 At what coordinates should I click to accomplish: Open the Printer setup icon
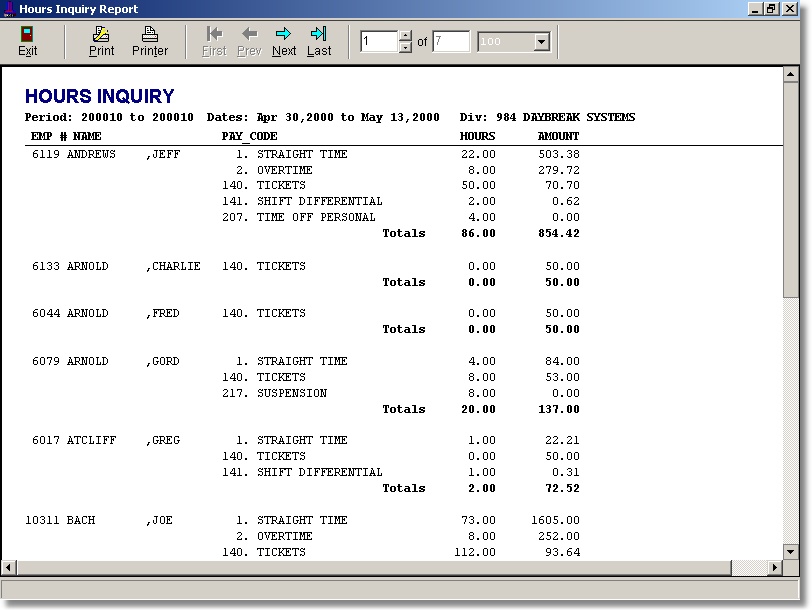[x=150, y=34]
